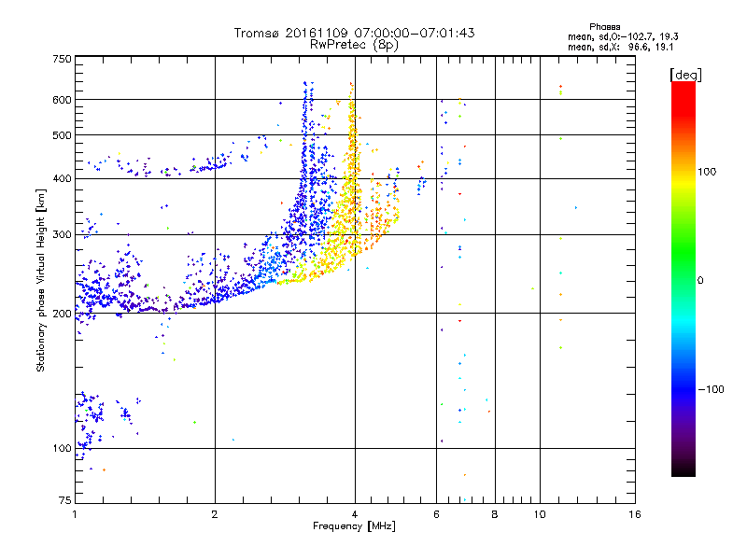This screenshot has width=747, height=560.
Task: Click the x-axis tick label '10'
Action: pyautogui.click(x=540, y=514)
